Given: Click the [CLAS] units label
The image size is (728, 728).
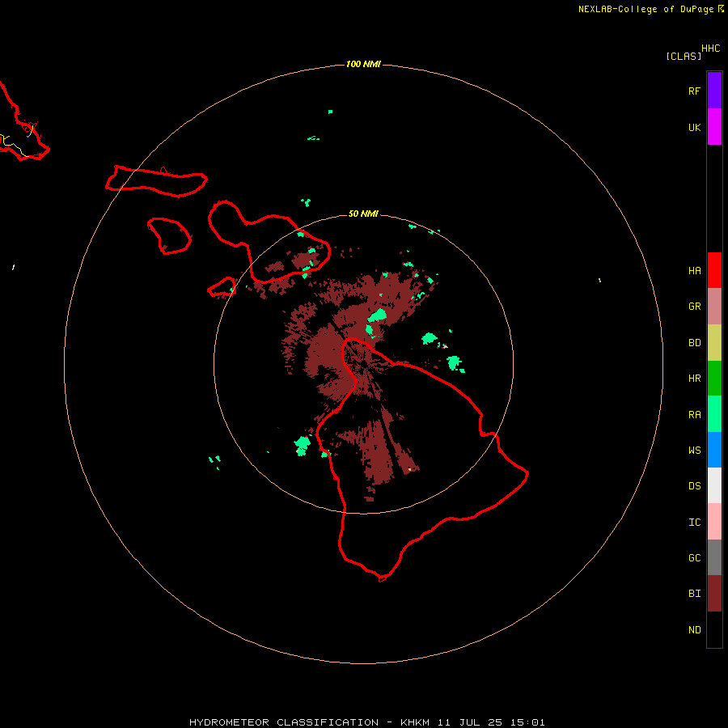Looking at the screenshot, I should [684, 56].
